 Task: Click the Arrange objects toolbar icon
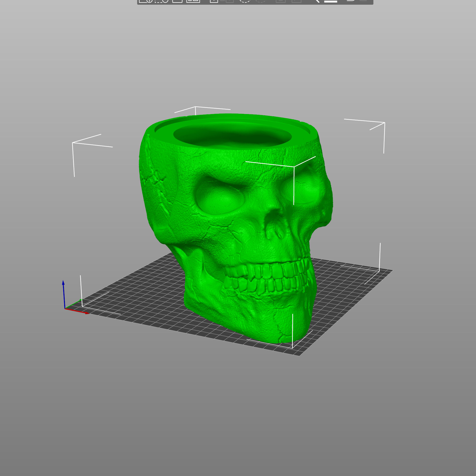193,1
